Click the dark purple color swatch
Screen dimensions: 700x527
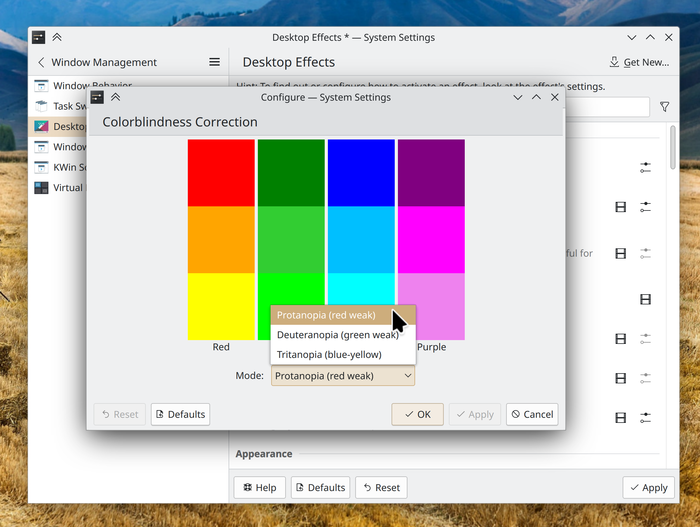pyautogui.click(x=431, y=172)
